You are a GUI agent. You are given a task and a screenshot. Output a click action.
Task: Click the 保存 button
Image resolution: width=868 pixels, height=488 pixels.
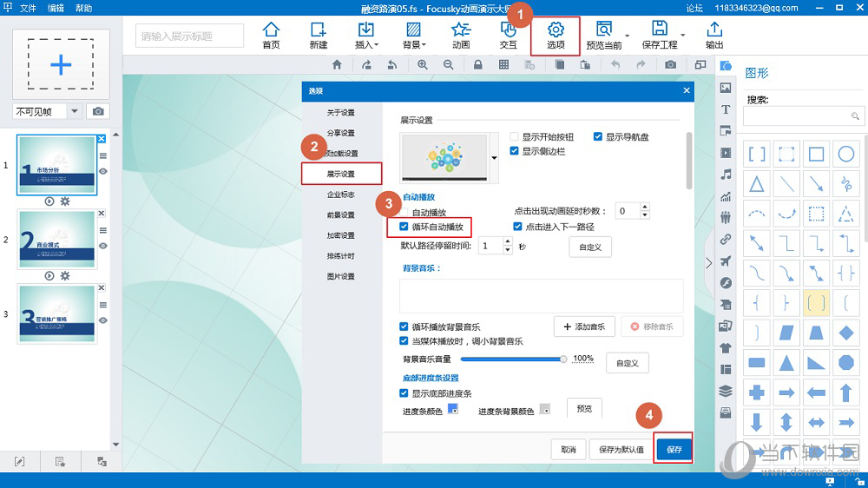(674, 449)
